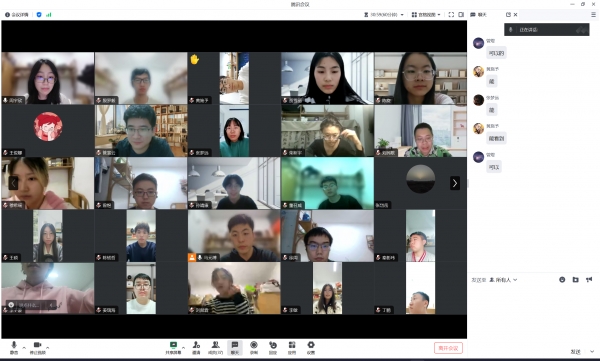Open meeting details at top left
This screenshot has width=600, height=361.
pos(16,15)
